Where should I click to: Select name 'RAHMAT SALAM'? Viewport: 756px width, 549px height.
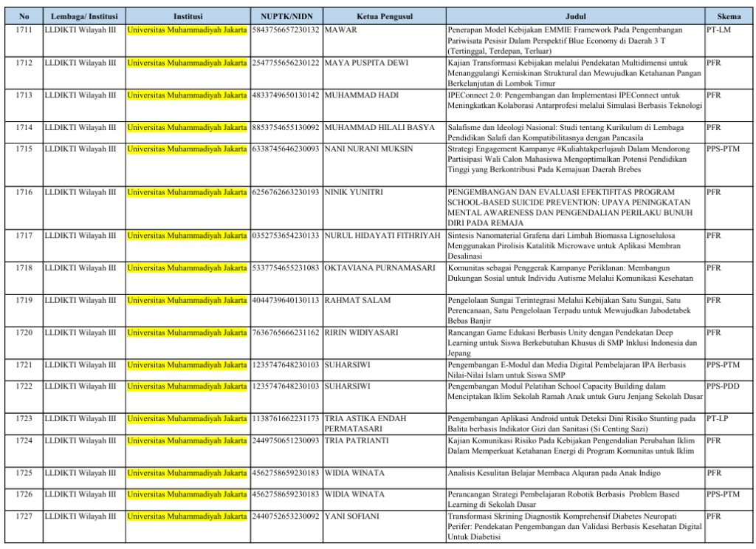pos(357,300)
